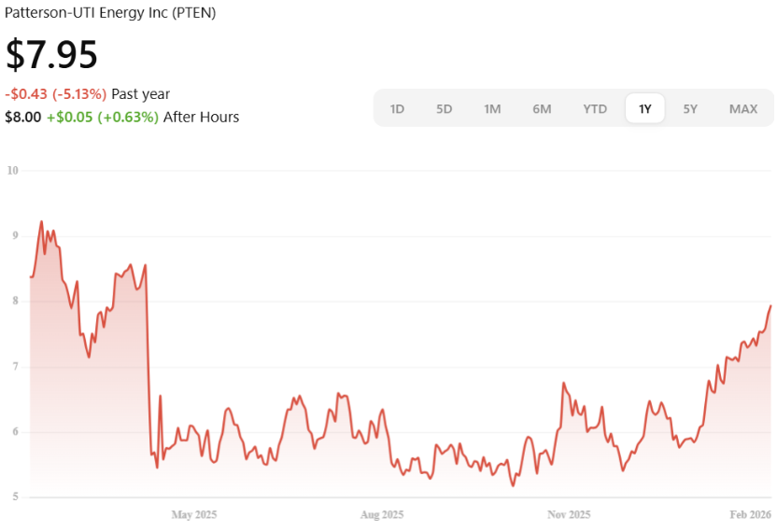Image resolution: width=777 pixels, height=532 pixels.
Task: Click the May 2025 x-axis label
Action: (194, 514)
